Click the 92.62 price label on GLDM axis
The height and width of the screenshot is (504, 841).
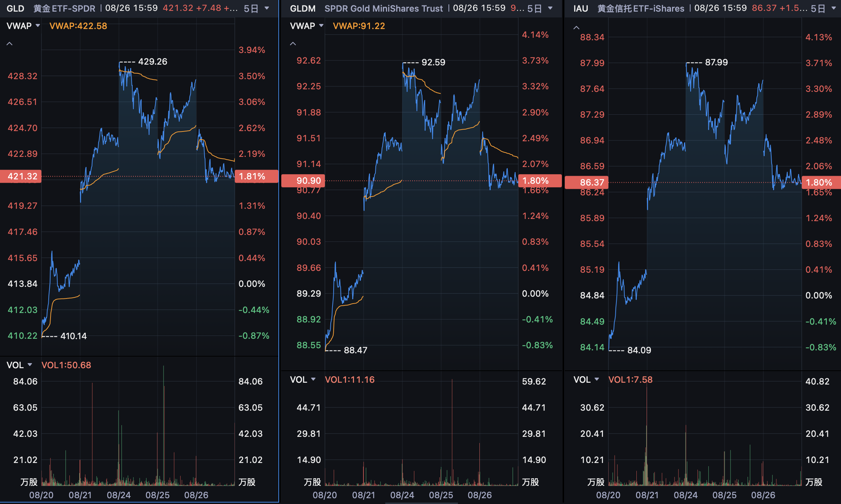(309, 60)
